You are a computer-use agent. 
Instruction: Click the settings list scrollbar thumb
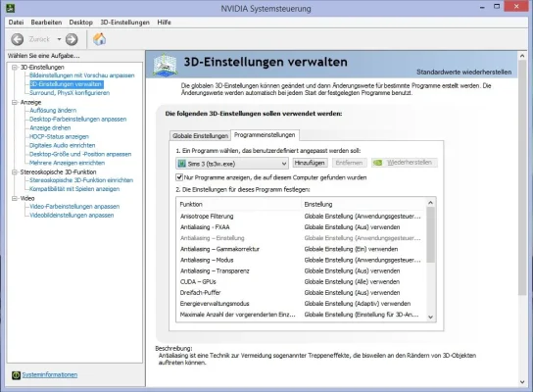[x=430, y=235]
